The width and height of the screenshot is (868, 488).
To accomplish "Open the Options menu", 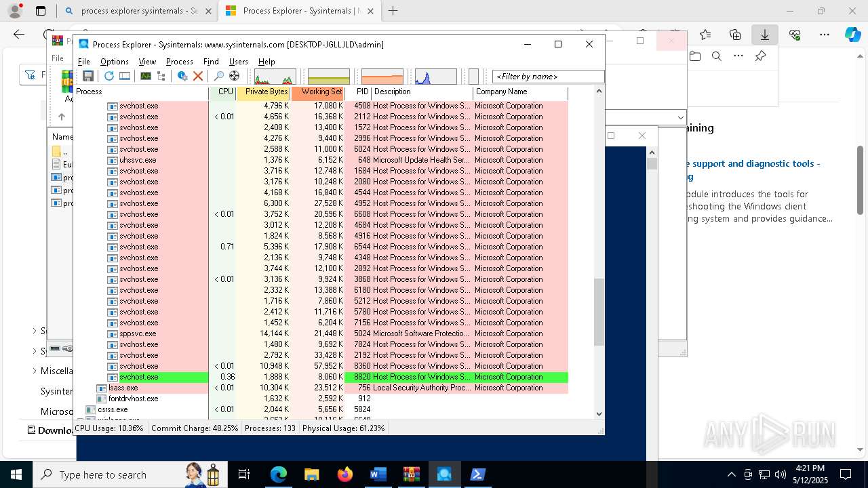I will (x=115, y=62).
